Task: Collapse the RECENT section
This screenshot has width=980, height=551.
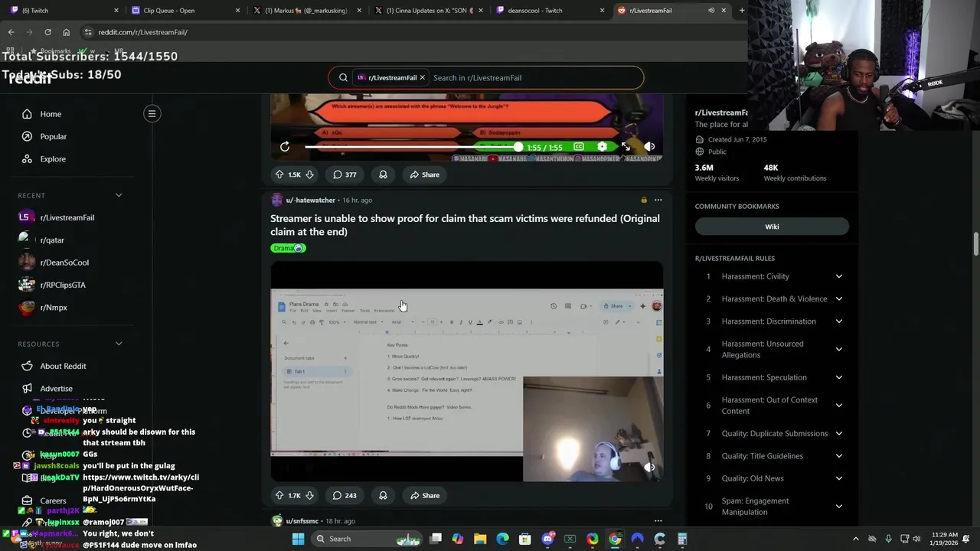Action: pyautogui.click(x=119, y=195)
